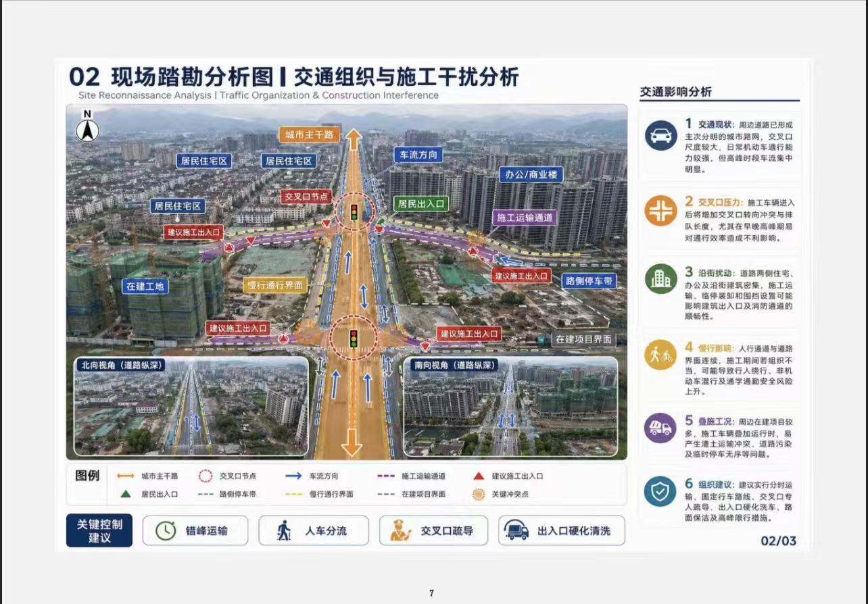Click the blue car icon beside 交通现状
This screenshot has height=604, width=868.
pyautogui.click(x=660, y=137)
